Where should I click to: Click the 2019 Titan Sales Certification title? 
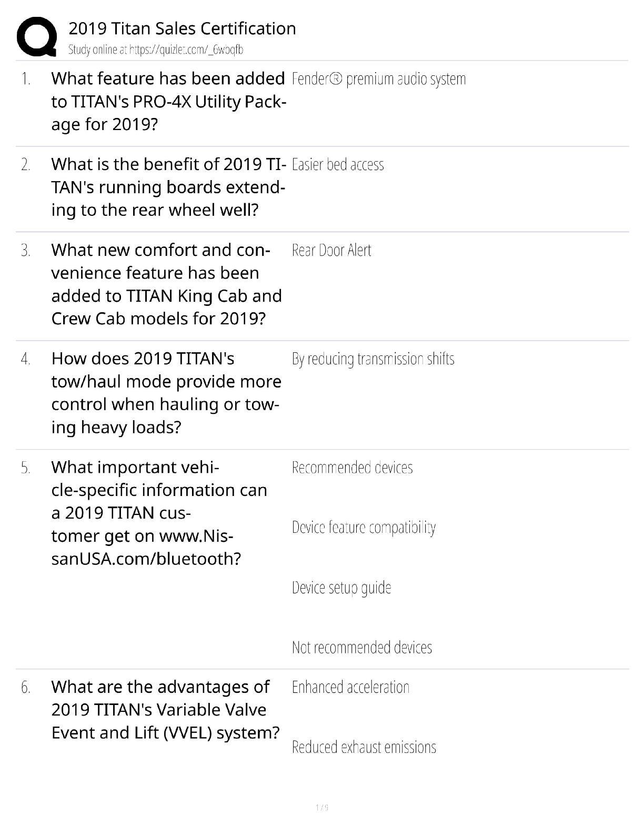click(x=182, y=28)
